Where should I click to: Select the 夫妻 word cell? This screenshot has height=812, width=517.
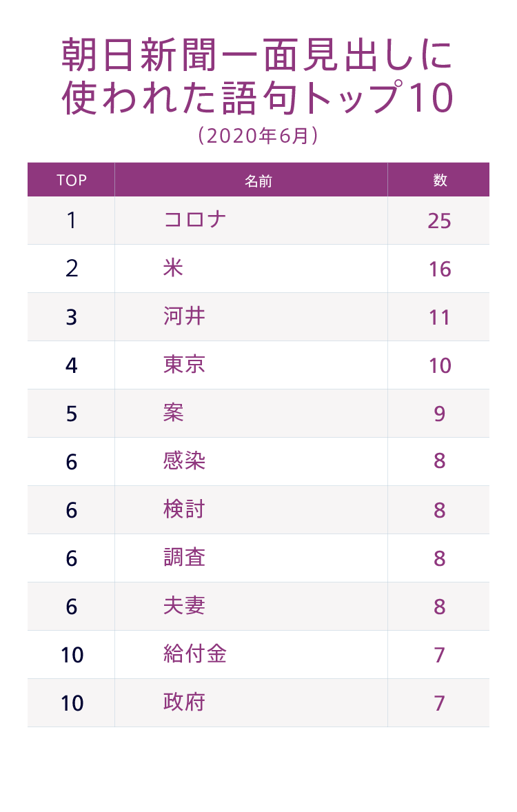(184, 606)
